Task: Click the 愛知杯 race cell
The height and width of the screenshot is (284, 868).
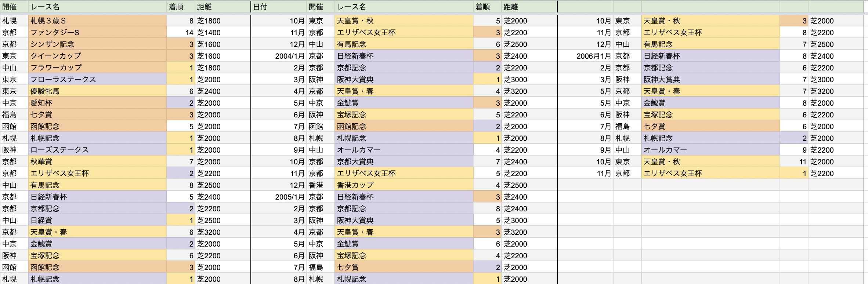Action: coord(97,103)
